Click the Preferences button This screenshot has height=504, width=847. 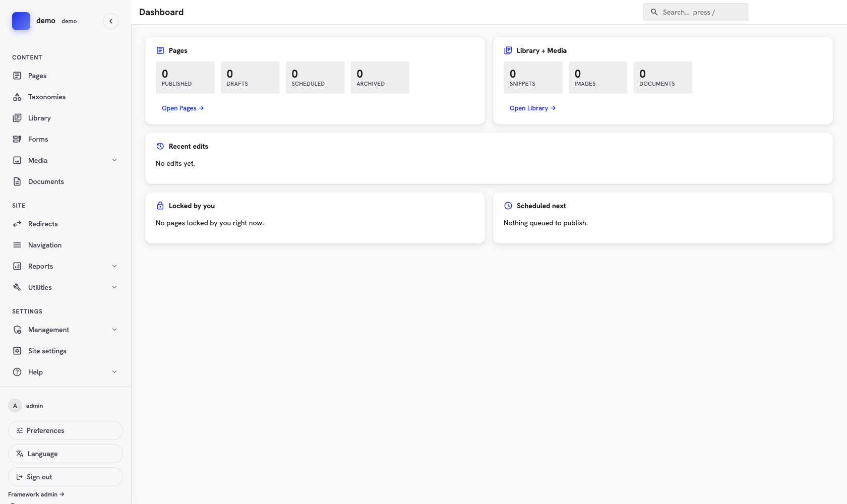(66, 430)
